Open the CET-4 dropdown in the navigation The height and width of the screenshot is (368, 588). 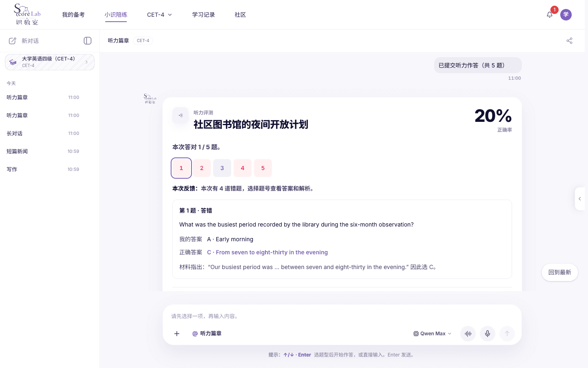[x=160, y=15]
